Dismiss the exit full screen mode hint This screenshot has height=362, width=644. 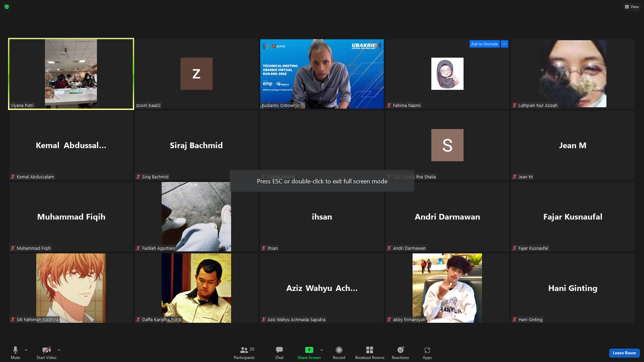click(x=322, y=181)
